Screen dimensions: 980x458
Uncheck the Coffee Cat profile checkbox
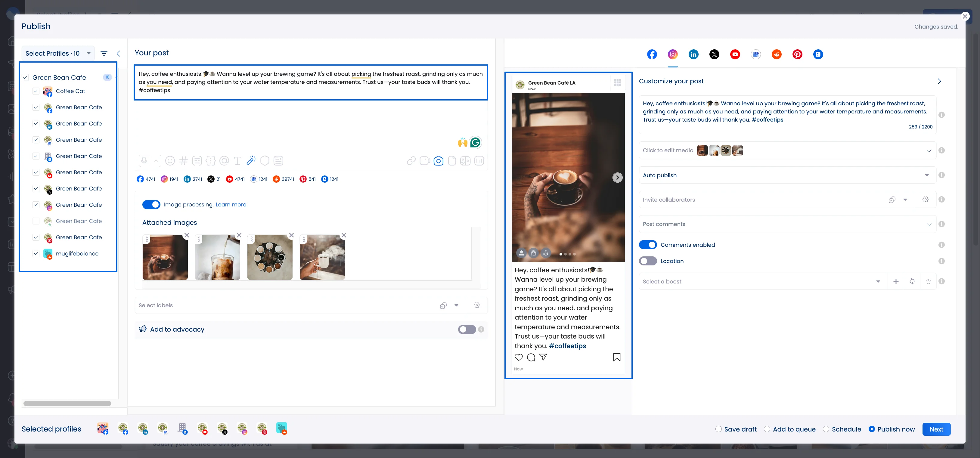click(x=36, y=91)
